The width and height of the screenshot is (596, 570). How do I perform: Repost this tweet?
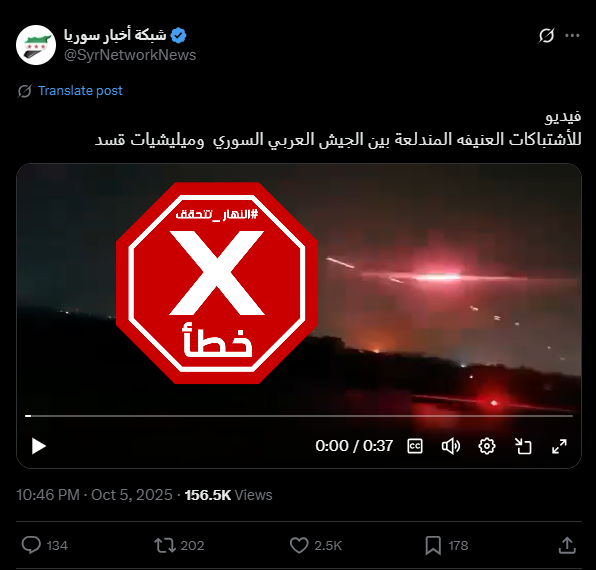[165, 545]
